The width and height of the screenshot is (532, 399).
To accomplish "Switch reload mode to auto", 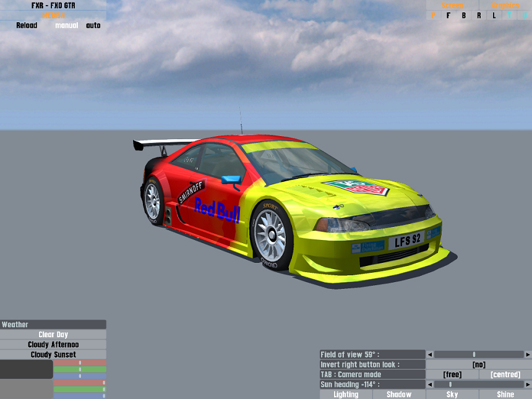I will [x=93, y=25].
